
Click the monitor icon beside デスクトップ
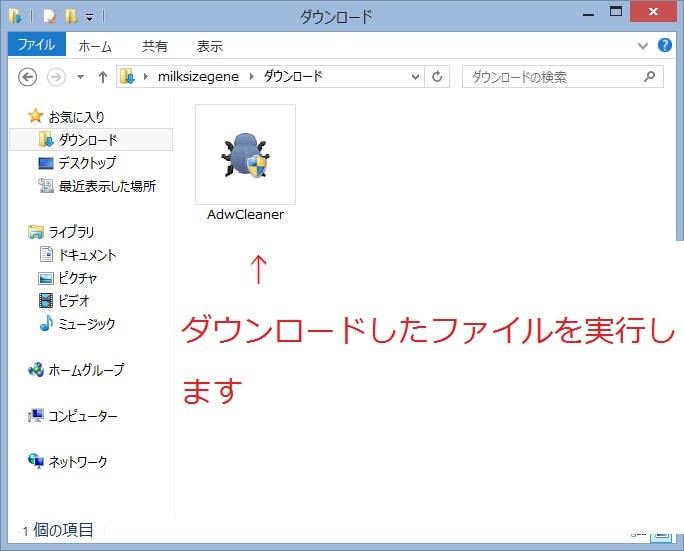pos(45,163)
